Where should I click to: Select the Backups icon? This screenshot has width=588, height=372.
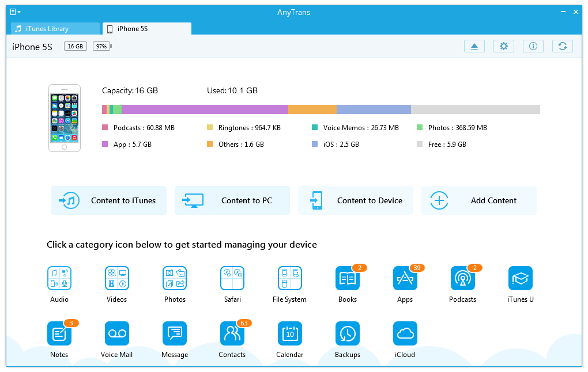click(347, 333)
